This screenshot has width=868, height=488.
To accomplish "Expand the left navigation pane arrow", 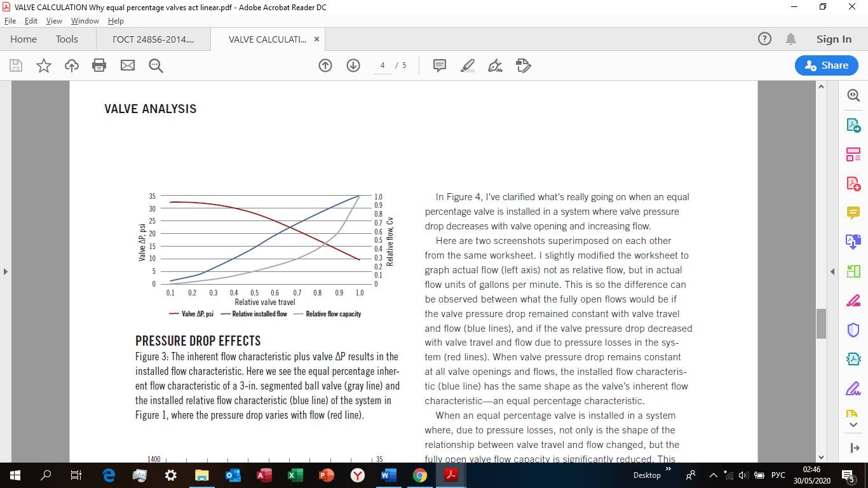I will pyautogui.click(x=6, y=271).
